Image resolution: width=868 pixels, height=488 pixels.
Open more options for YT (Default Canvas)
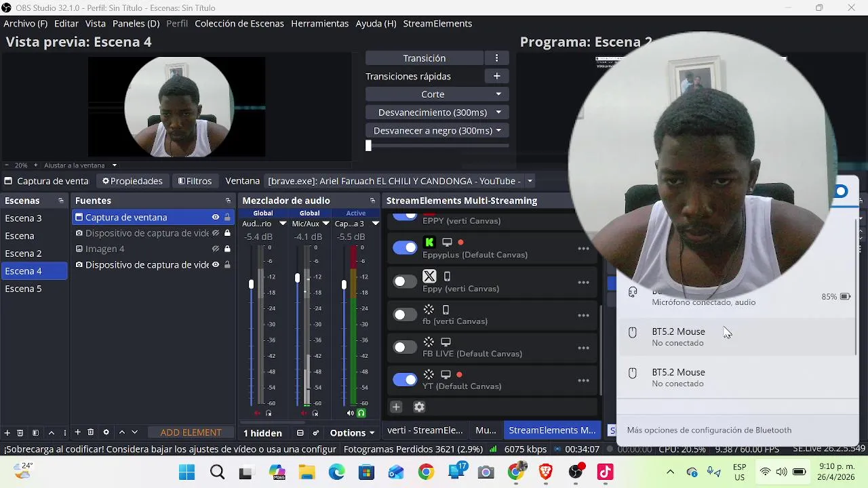[x=583, y=380]
